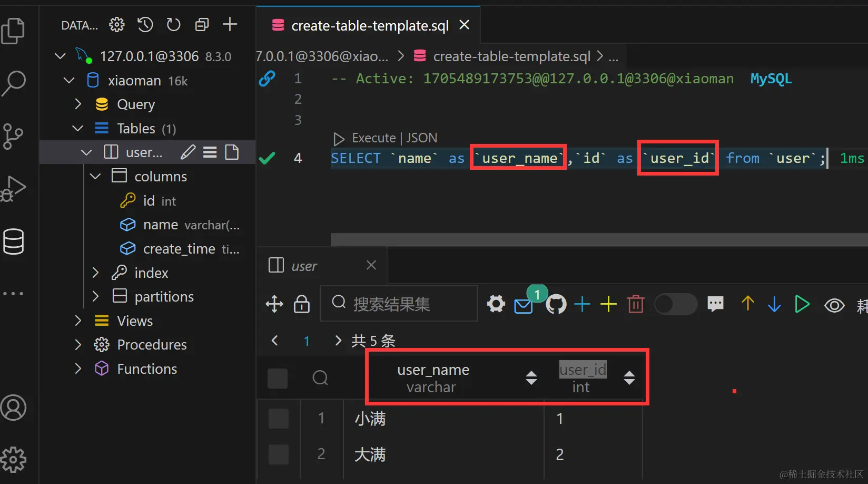
Task: Check the checkbox for row 大满
Action: (x=279, y=454)
